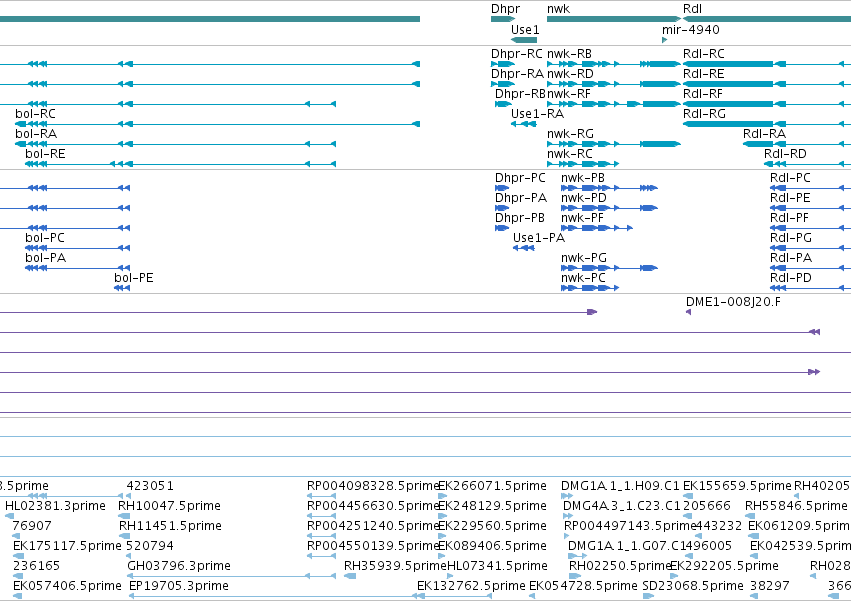Click EST RH55846.5prime

(x=751, y=516)
